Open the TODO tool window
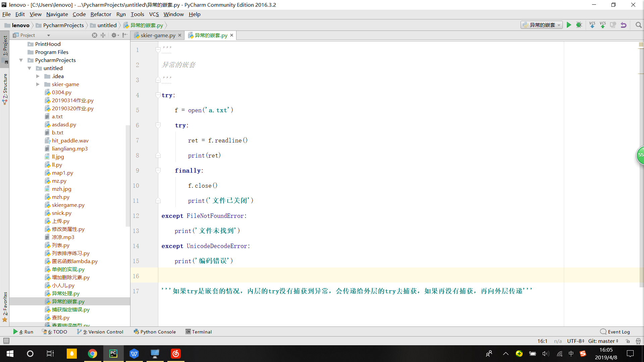The height and width of the screenshot is (362, 644). click(x=54, y=332)
